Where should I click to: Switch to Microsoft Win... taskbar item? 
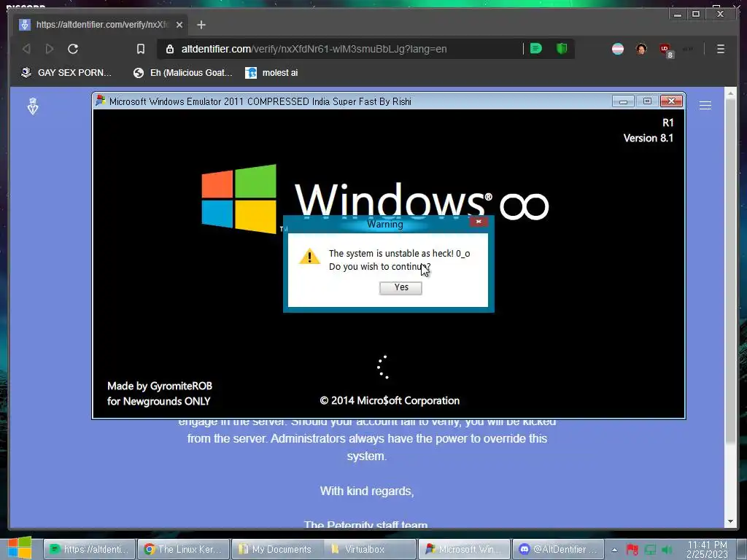(x=464, y=549)
